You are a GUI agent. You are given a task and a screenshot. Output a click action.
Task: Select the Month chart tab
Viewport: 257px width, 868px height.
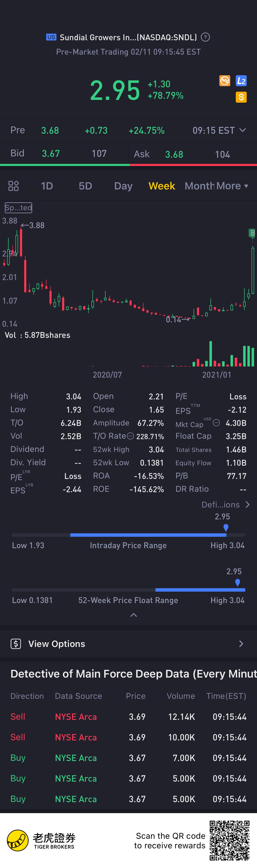coord(199,186)
